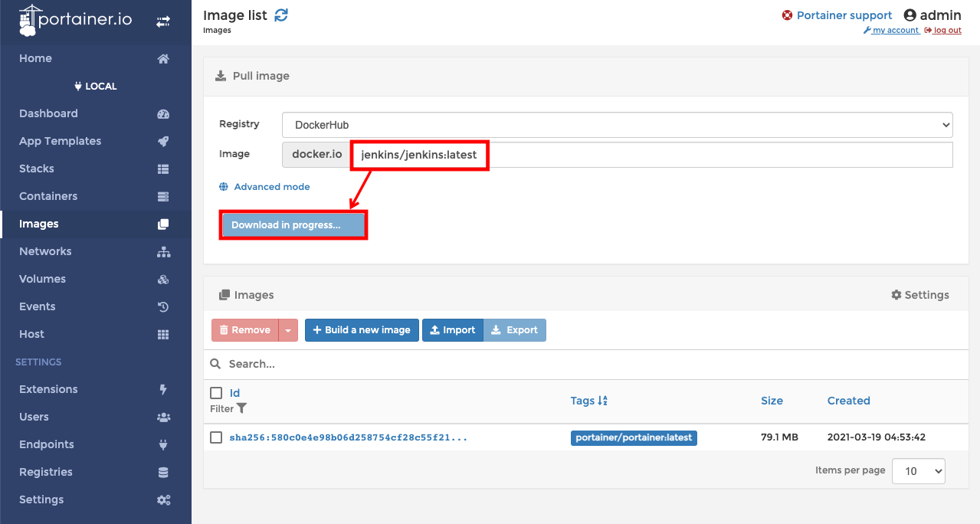The width and height of the screenshot is (980, 524).
Task: Click the App Templates rocket icon
Action: click(163, 141)
